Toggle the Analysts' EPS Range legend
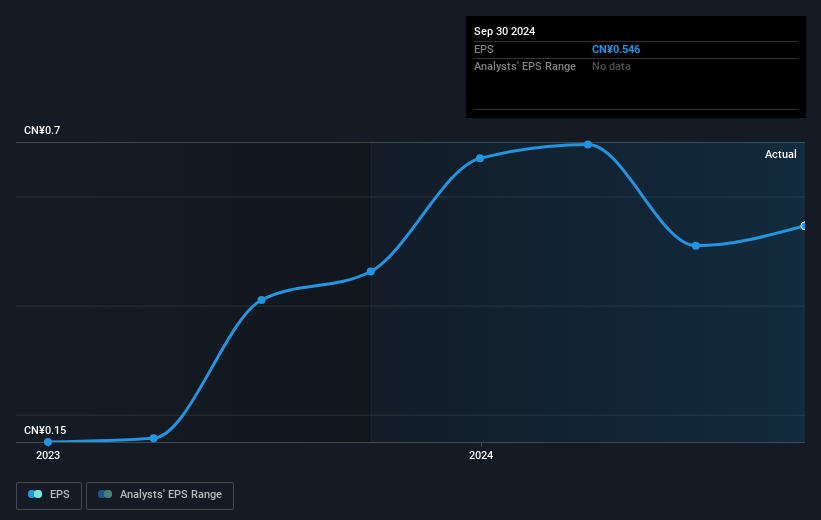The image size is (821, 520). [160, 495]
